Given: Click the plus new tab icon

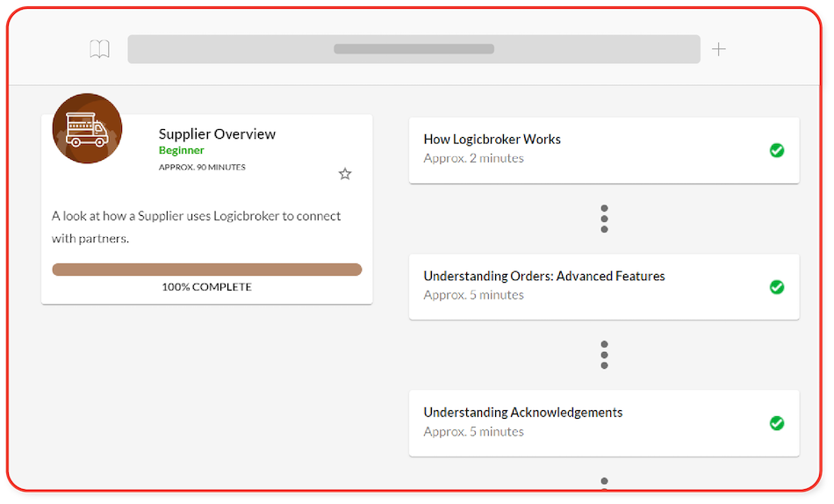Looking at the screenshot, I should pos(718,49).
